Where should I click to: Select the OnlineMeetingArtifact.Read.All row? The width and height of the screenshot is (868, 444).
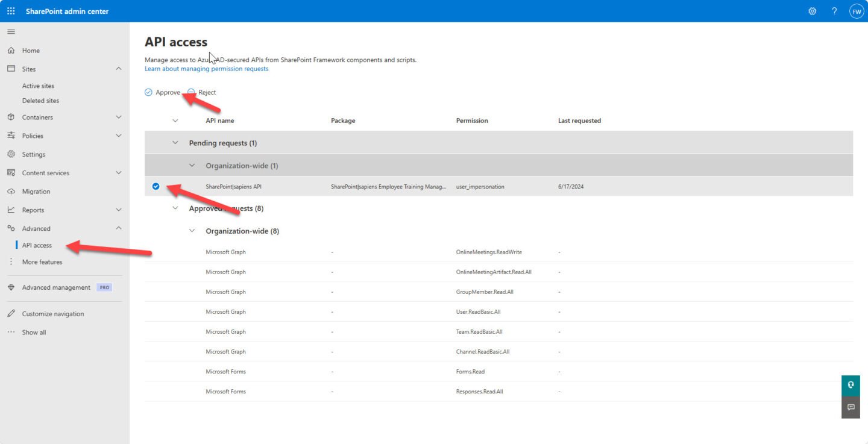tap(498, 272)
